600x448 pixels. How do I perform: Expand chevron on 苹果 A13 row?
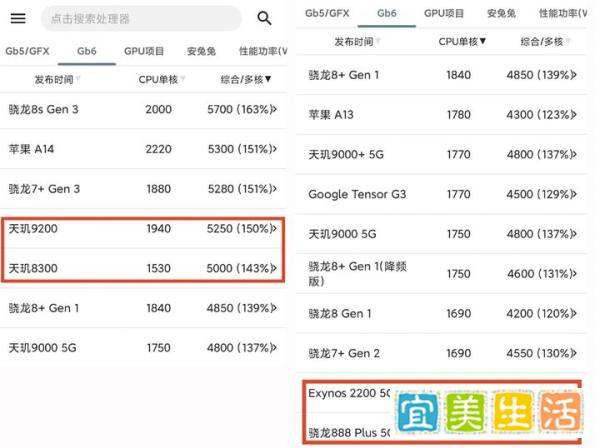[x=574, y=114]
